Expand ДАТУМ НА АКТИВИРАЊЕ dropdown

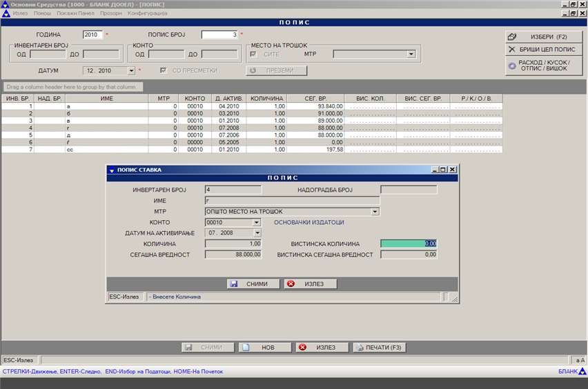tap(257, 233)
